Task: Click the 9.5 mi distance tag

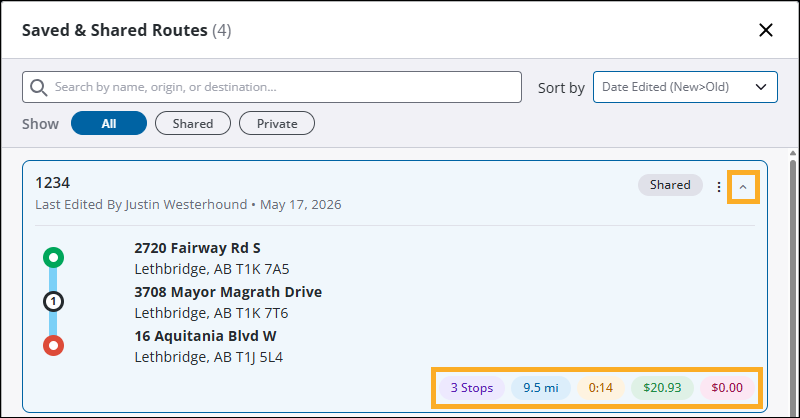Action: pyautogui.click(x=541, y=388)
